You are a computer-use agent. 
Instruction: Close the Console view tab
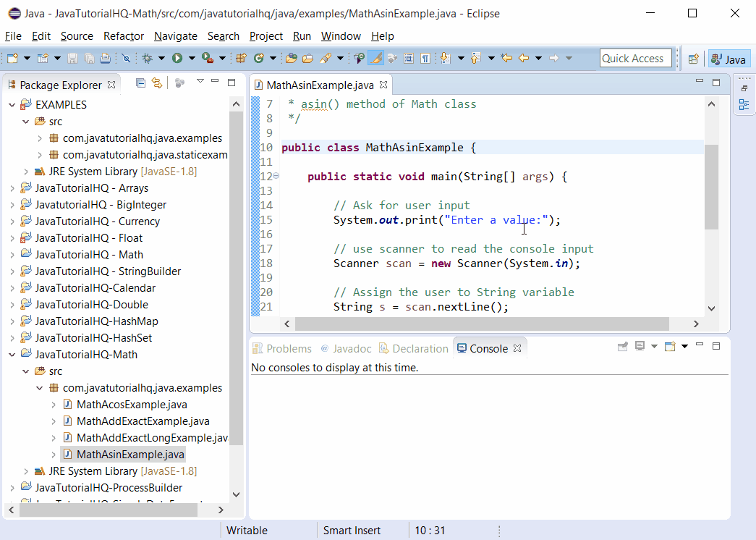(x=517, y=348)
